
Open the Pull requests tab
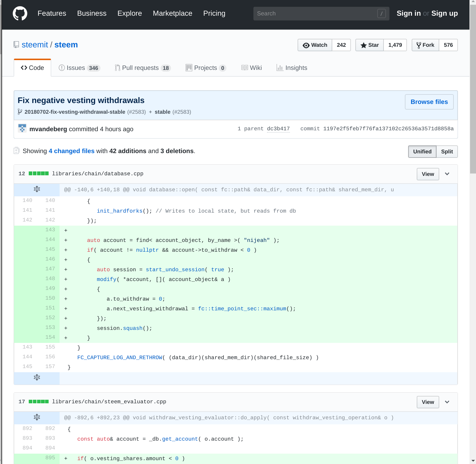143,68
